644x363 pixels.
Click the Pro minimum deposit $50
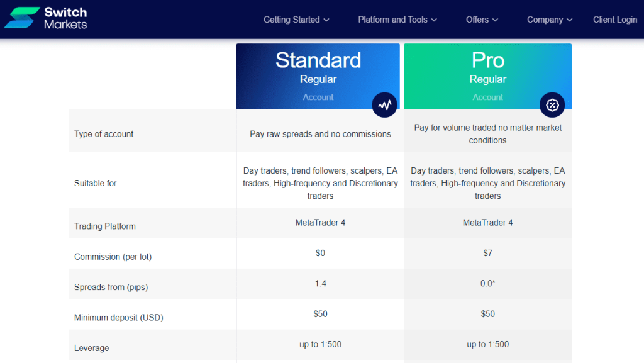pos(488,314)
